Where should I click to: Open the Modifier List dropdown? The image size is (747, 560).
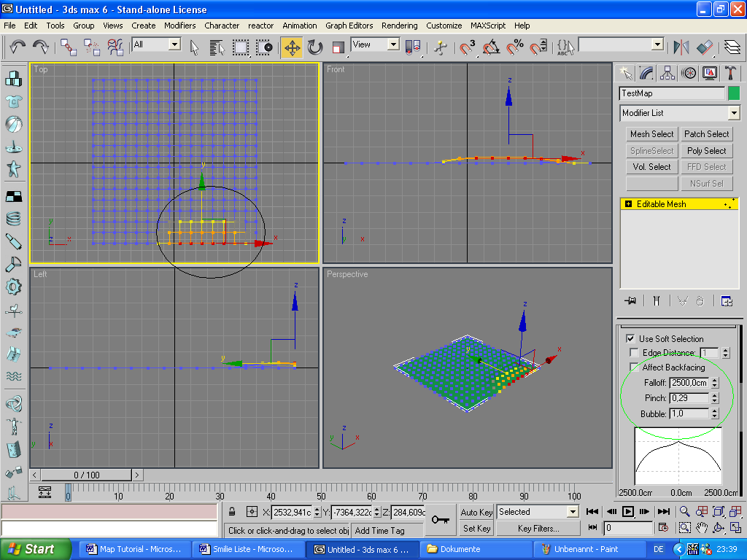click(x=733, y=113)
